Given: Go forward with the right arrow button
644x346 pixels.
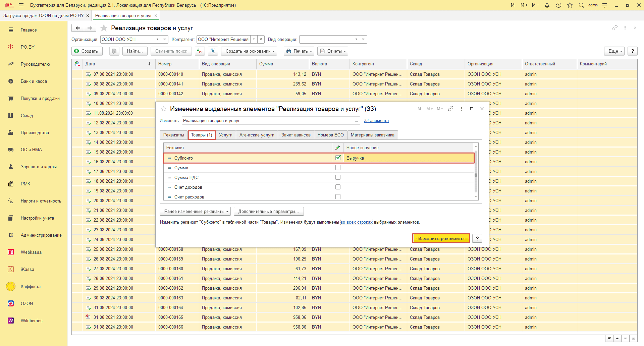Looking at the screenshot, I should (x=90, y=28).
